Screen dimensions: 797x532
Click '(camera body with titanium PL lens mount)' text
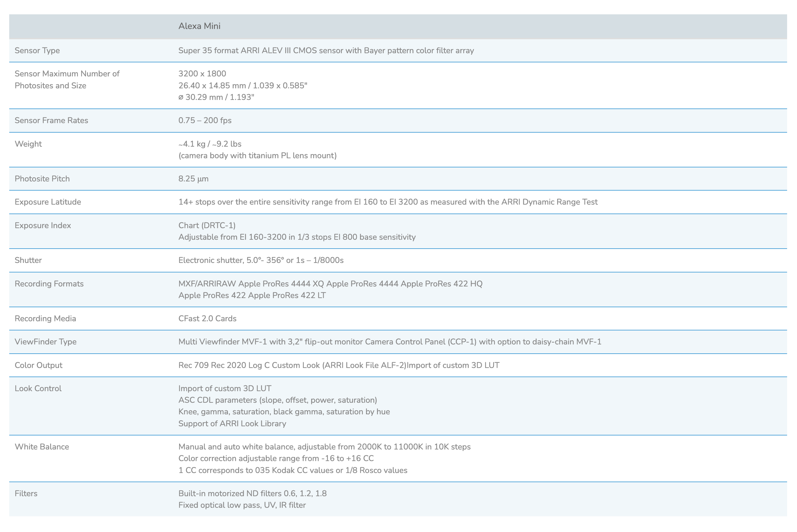[258, 156]
